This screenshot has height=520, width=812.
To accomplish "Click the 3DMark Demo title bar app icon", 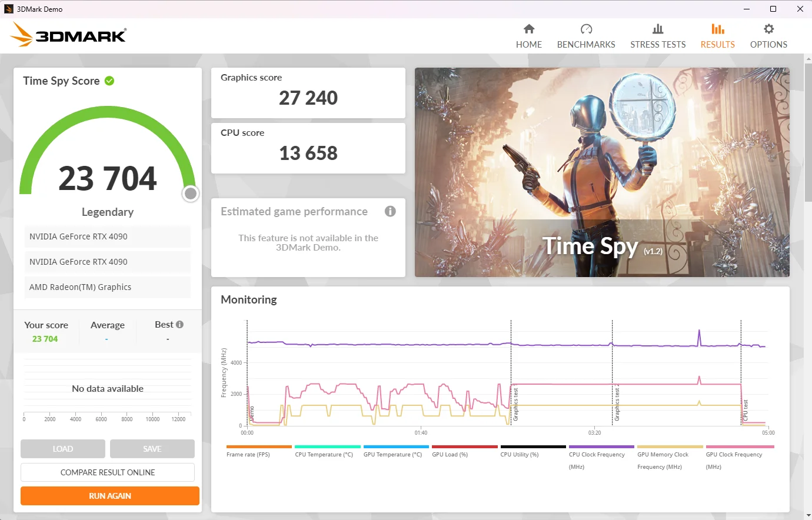I will [9, 9].
